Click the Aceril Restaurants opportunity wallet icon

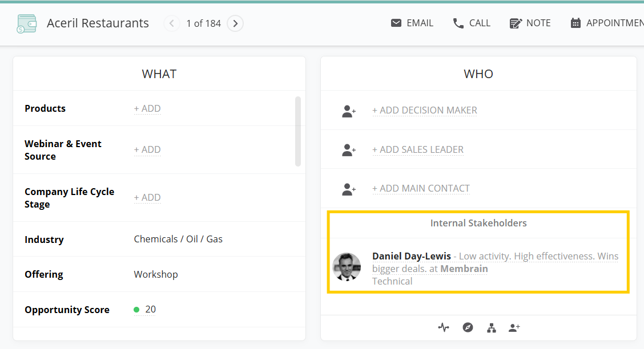pos(26,23)
